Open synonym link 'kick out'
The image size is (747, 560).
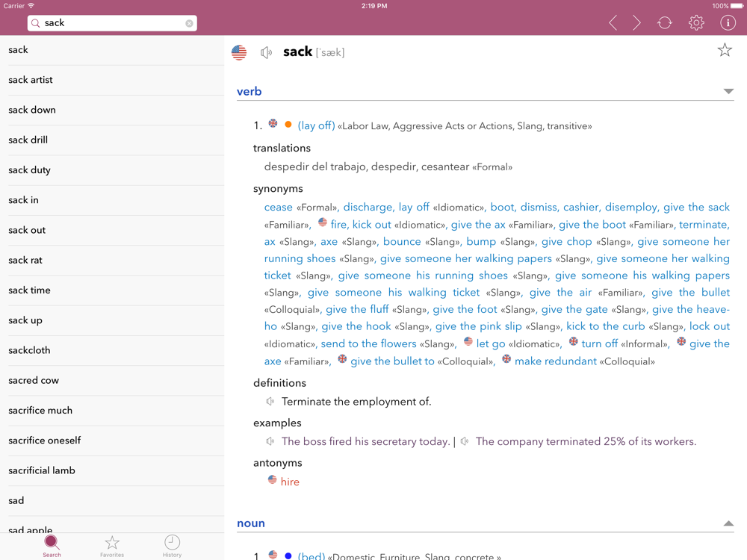click(371, 224)
